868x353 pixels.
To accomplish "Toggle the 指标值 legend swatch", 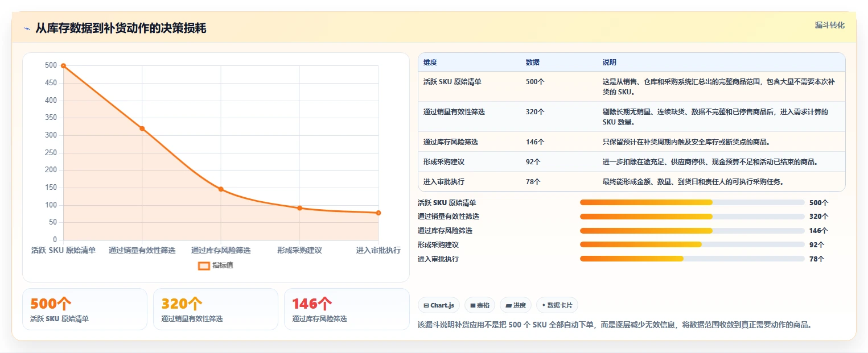I will tap(204, 265).
